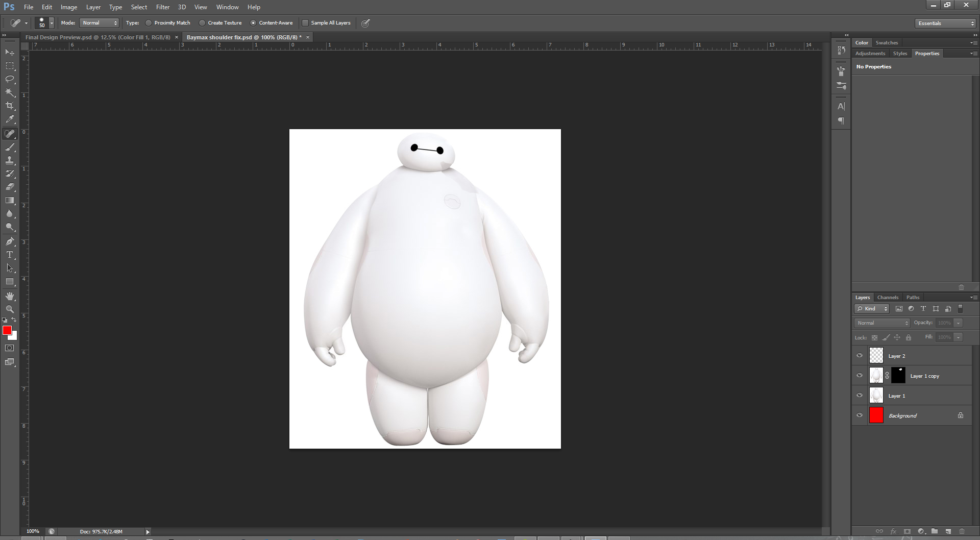Viewport: 980px width, 540px height.
Task: Select the Clone Stamp tool
Action: pyautogui.click(x=10, y=160)
